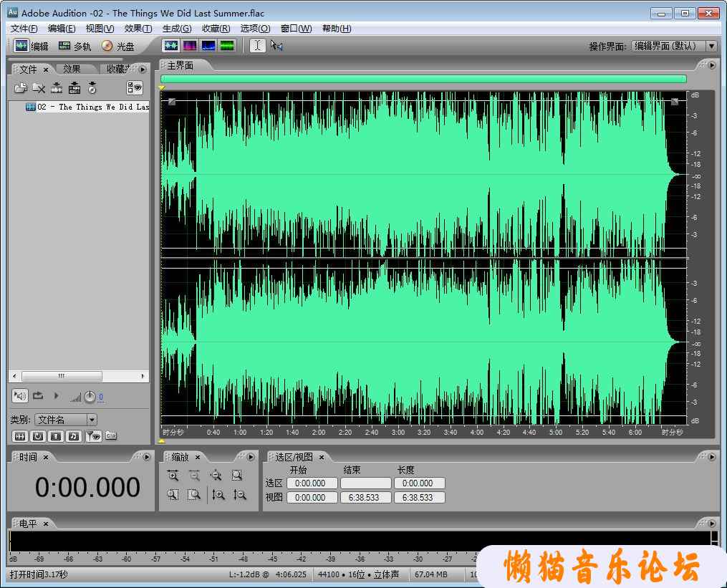Click the 选区 结束 empty time field
The height and width of the screenshot is (588, 727).
[366, 483]
